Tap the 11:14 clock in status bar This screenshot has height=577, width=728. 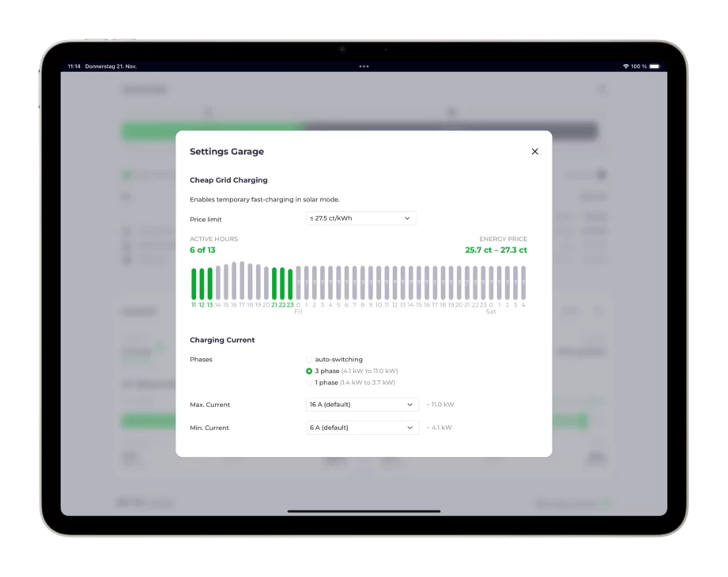(74, 66)
